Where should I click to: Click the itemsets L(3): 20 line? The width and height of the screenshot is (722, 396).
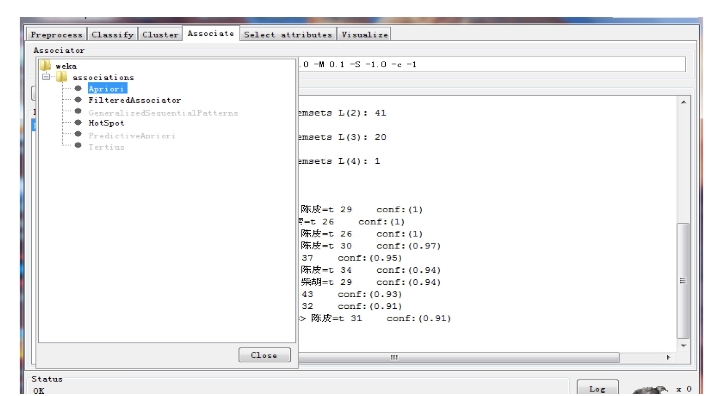coord(342,137)
